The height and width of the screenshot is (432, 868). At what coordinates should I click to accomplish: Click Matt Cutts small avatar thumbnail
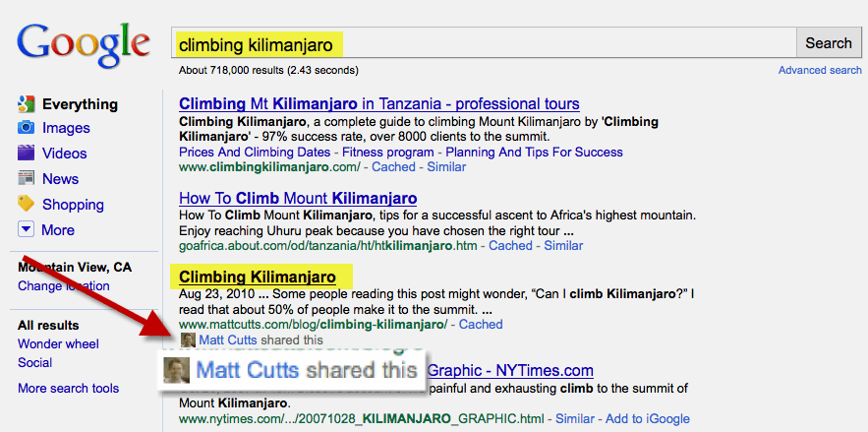click(x=188, y=340)
